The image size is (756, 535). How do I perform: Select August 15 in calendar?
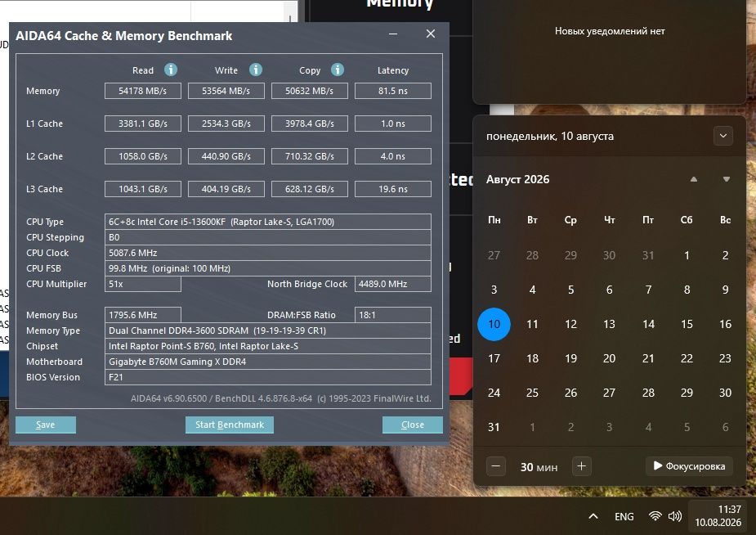tap(687, 324)
